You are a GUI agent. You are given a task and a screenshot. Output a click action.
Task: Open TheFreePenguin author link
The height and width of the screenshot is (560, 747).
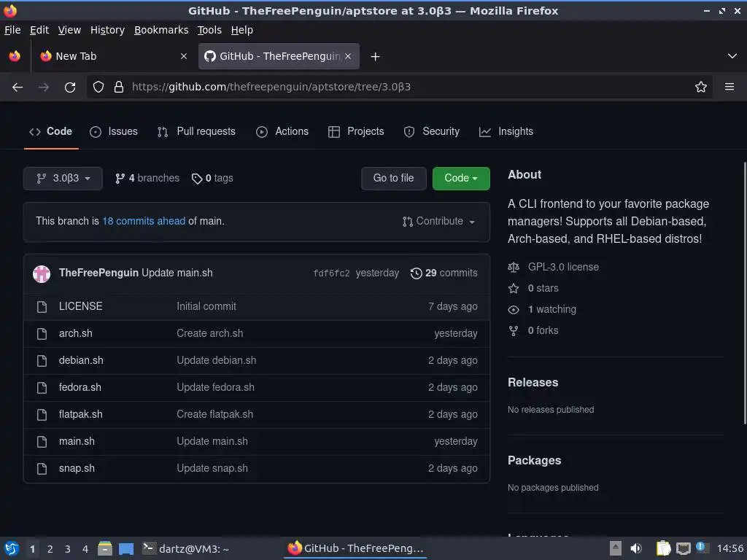pyautogui.click(x=98, y=273)
